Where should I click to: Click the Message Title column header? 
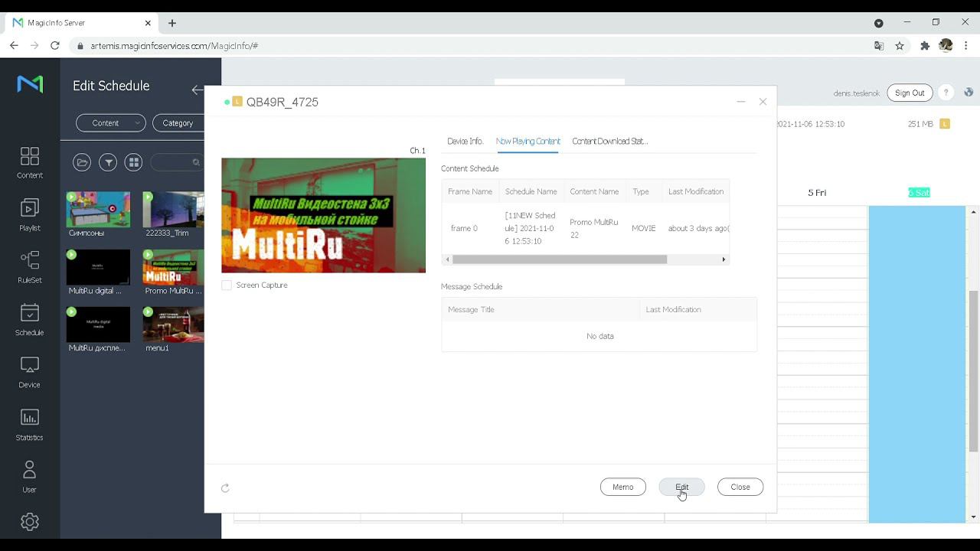coord(541,309)
